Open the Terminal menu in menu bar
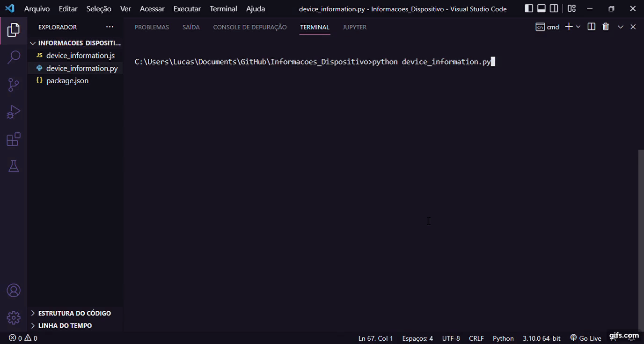Viewport: 644px width, 344px height. [223, 8]
